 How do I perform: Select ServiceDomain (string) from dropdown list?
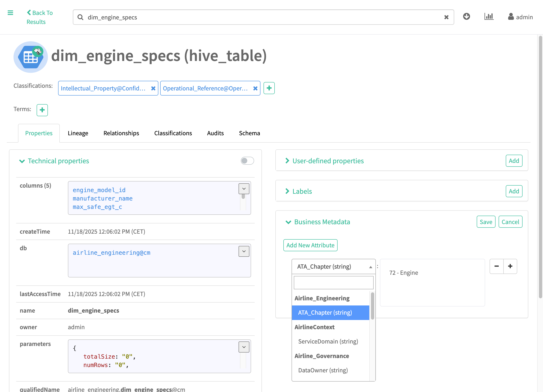[x=328, y=341]
